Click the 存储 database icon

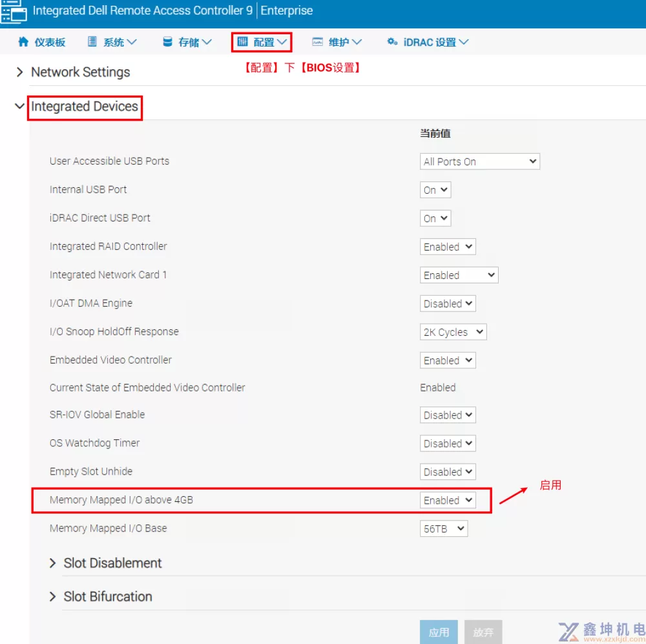pyautogui.click(x=167, y=41)
